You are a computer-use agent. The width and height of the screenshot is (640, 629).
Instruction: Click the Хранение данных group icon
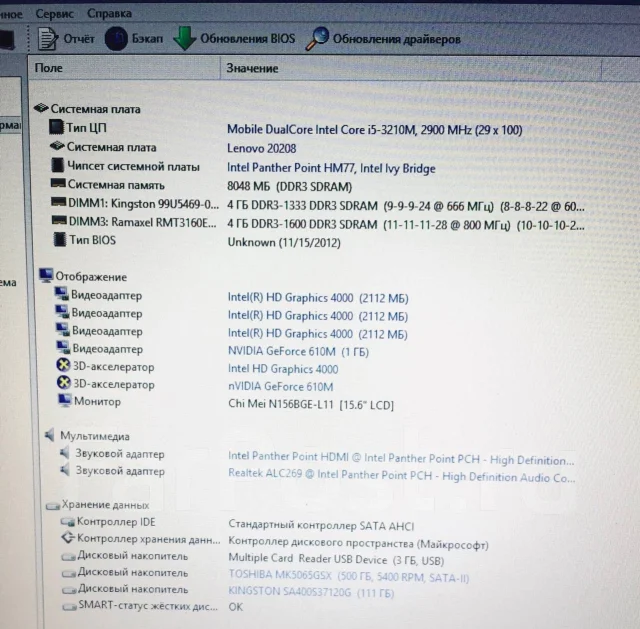(x=53, y=506)
